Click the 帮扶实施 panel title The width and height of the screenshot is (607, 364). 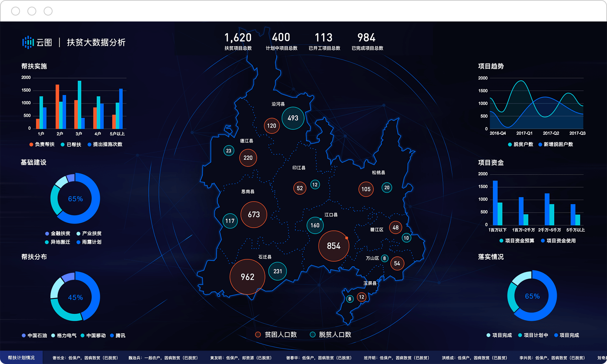pyautogui.click(x=34, y=66)
